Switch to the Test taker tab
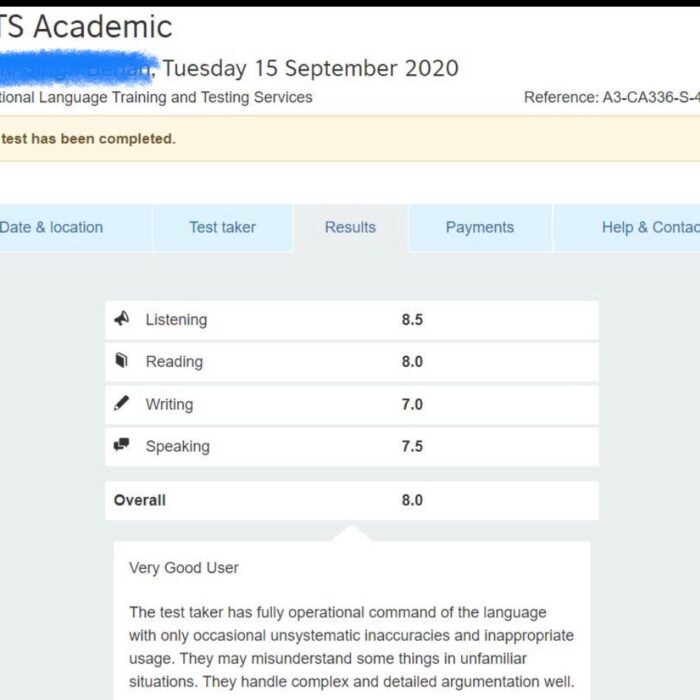Screen dimensions: 700x700 [223, 228]
